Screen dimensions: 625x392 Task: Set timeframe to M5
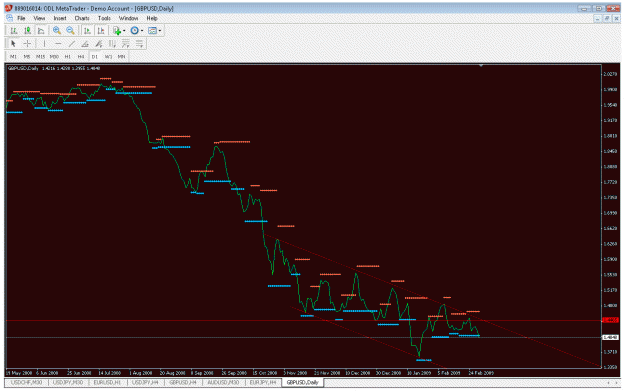(x=27, y=57)
